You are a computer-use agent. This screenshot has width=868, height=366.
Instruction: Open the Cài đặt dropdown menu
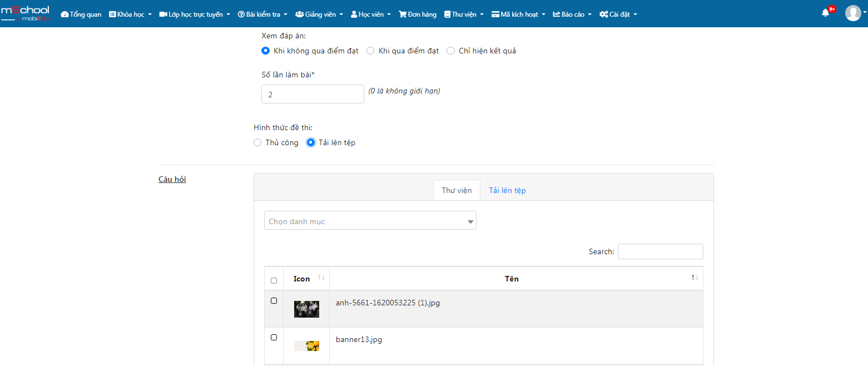[x=618, y=14]
